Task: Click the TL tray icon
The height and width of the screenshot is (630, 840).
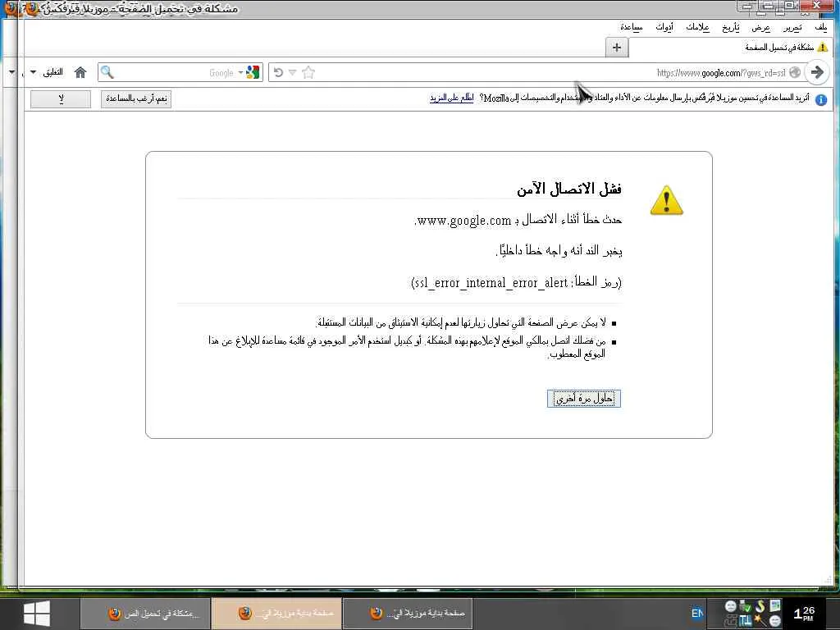Action: tap(745, 622)
